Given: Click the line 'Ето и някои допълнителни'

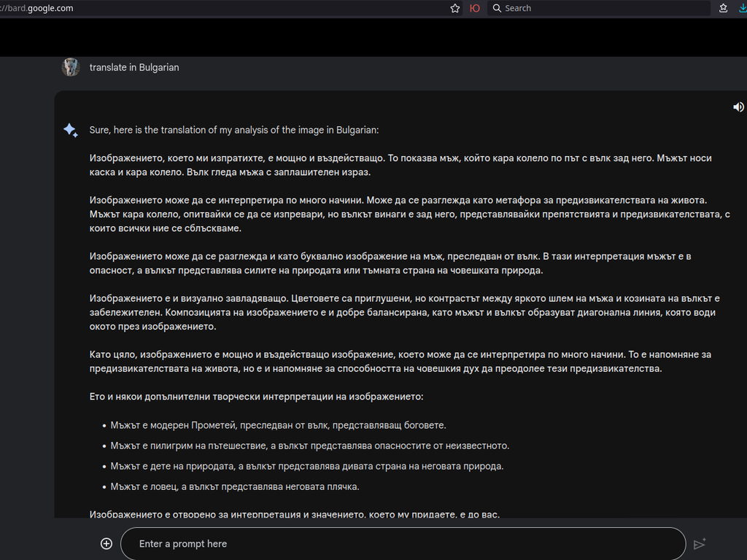Looking at the screenshot, I should coord(256,397).
